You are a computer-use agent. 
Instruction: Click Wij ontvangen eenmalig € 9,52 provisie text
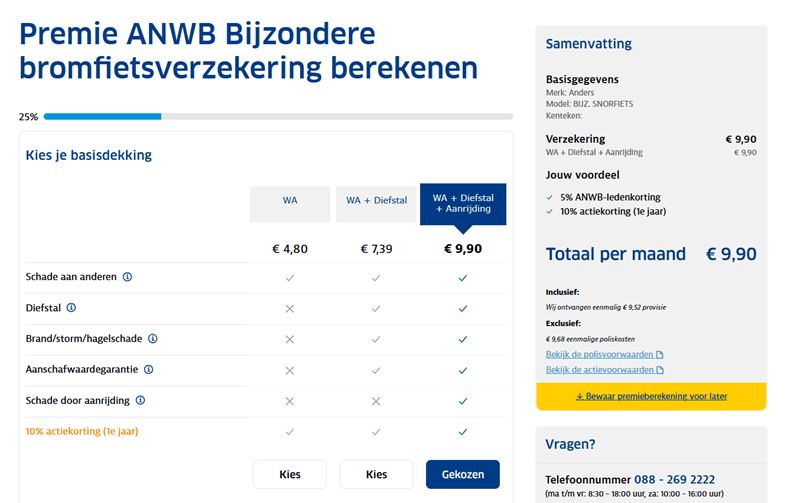coord(606,308)
